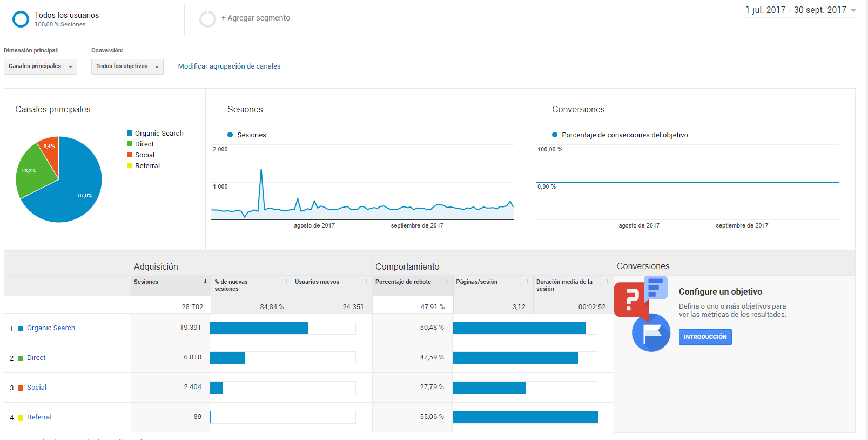
Task: Click the sort arrow in Sesiones column header
Action: click(205, 282)
